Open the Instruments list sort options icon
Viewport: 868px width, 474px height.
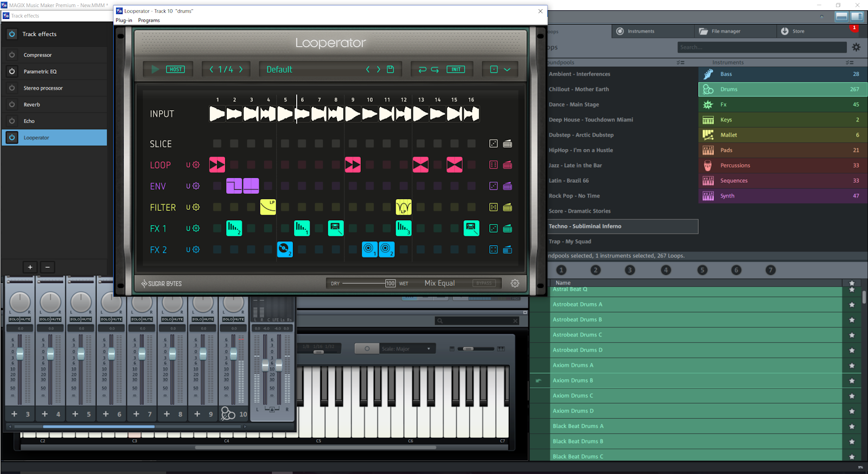tap(850, 62)
